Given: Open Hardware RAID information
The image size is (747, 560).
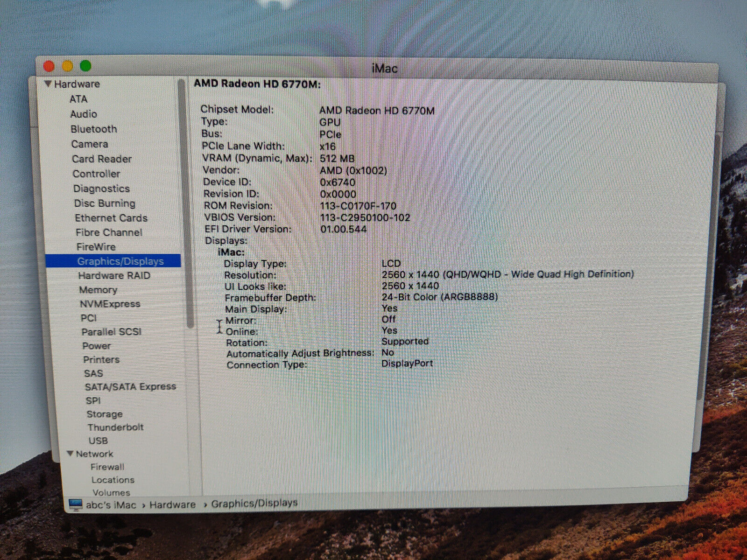Looking at the screenshot, I should coord(114,275).
